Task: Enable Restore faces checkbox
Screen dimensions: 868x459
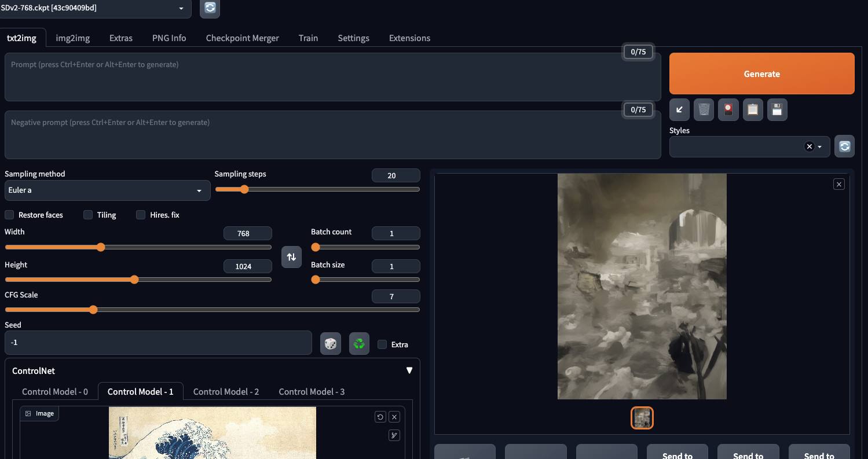Action: [9, 215]
